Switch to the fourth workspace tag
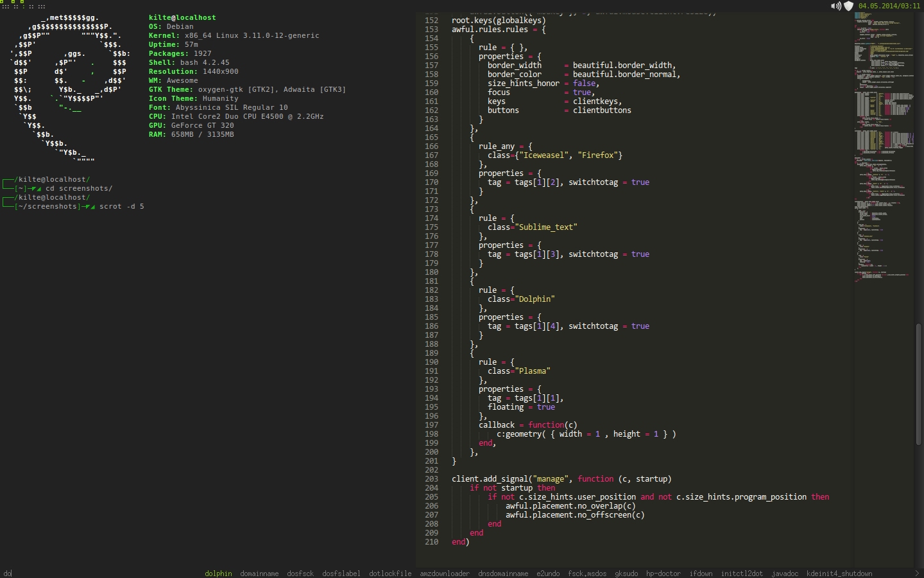 click(31, 6)
